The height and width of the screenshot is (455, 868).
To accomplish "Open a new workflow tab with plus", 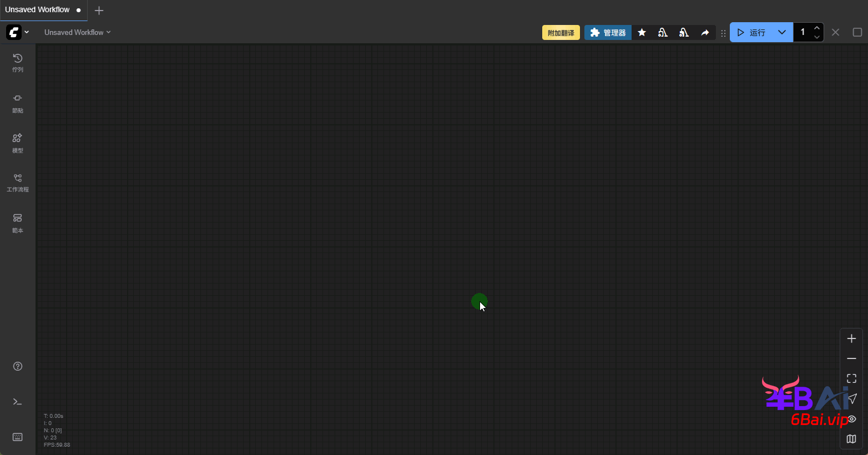I will coord(99,11).
